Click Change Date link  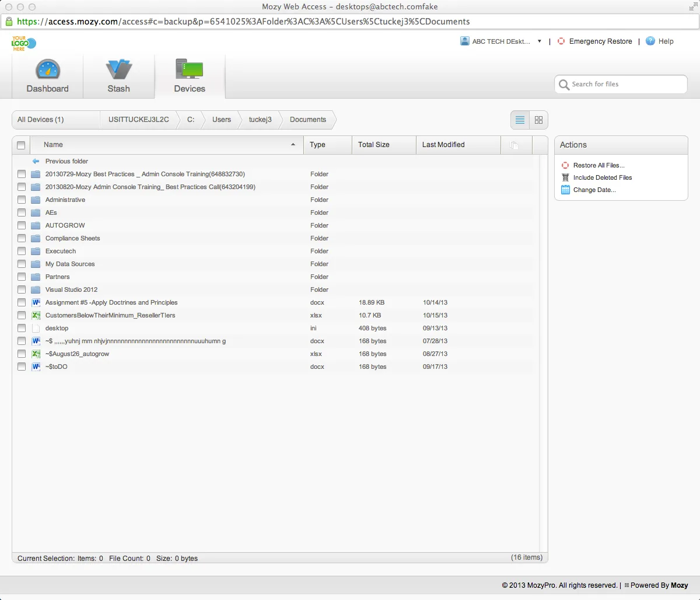(x=594, y=190)
